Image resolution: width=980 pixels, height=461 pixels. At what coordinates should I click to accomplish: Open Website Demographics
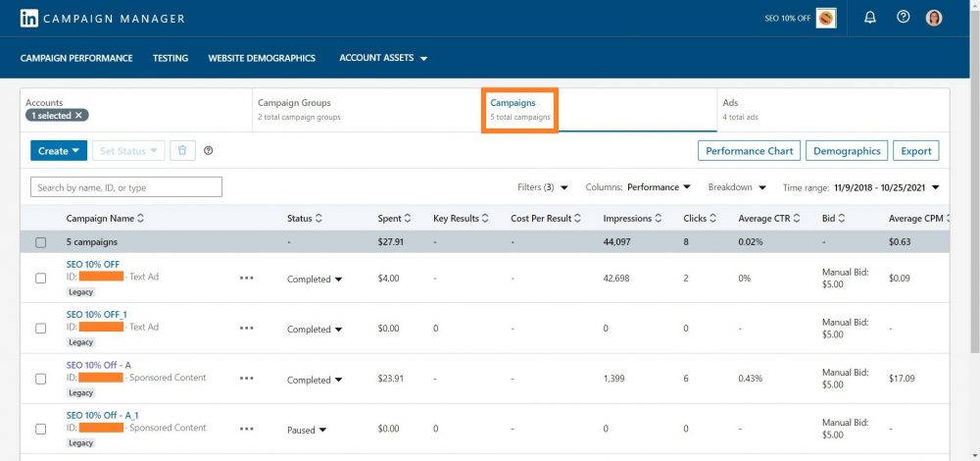coord(262,58)
